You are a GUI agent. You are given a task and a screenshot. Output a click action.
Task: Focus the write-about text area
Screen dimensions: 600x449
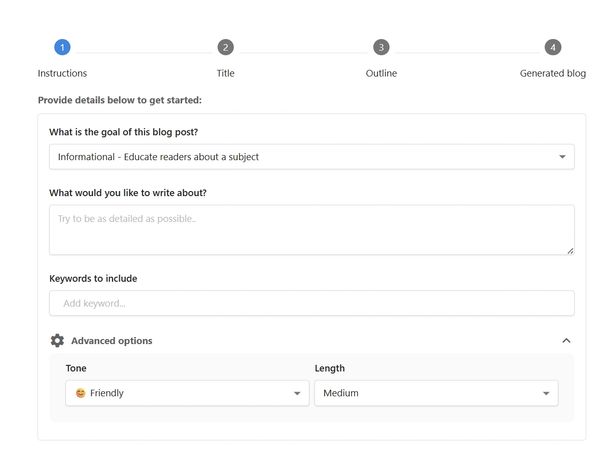(x=311, y=229)
